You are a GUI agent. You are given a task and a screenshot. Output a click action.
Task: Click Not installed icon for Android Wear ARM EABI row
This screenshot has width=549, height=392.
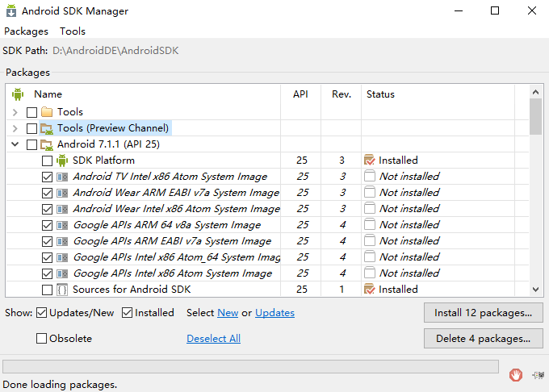click(370, 192)
